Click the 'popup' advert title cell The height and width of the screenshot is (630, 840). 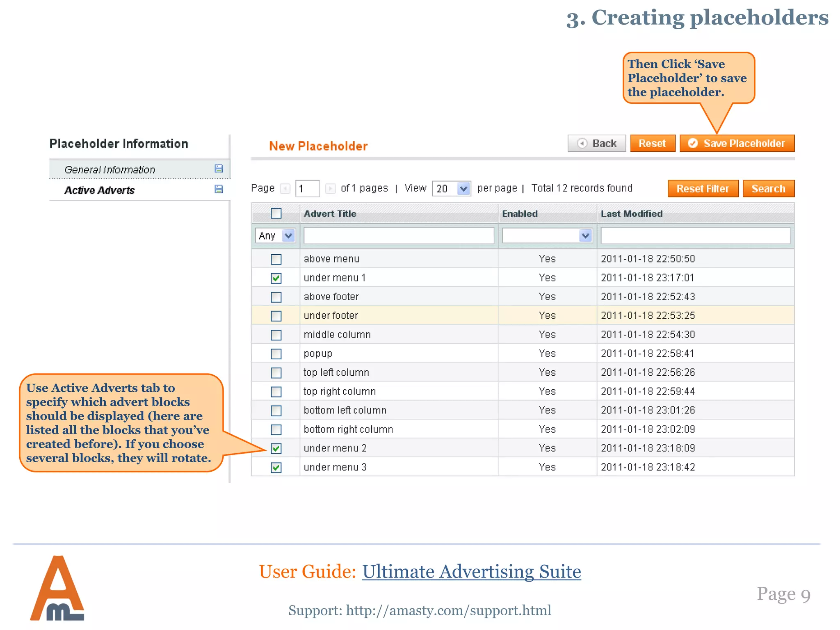[399, 353]
